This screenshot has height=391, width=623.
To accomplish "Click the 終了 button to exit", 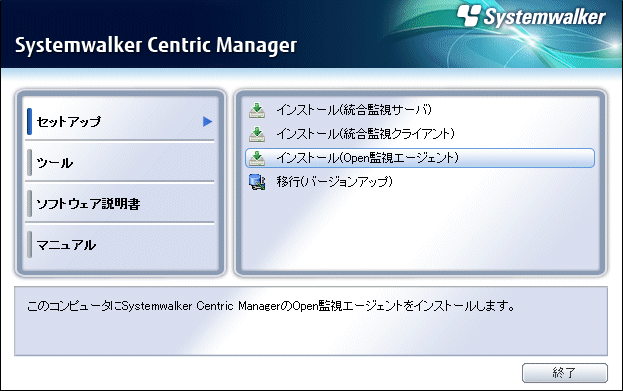I will coord(565,373).
